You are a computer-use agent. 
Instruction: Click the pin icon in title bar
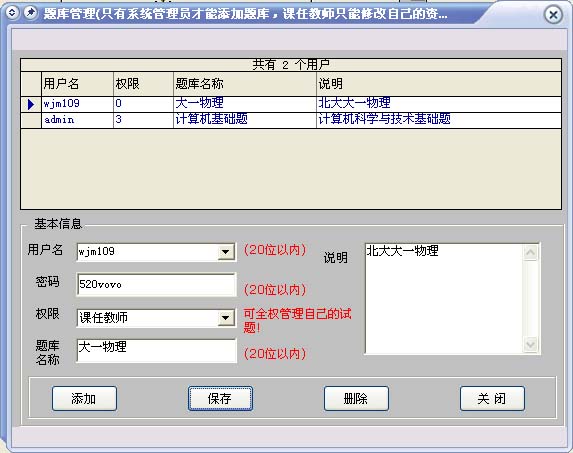click(31, 14)
